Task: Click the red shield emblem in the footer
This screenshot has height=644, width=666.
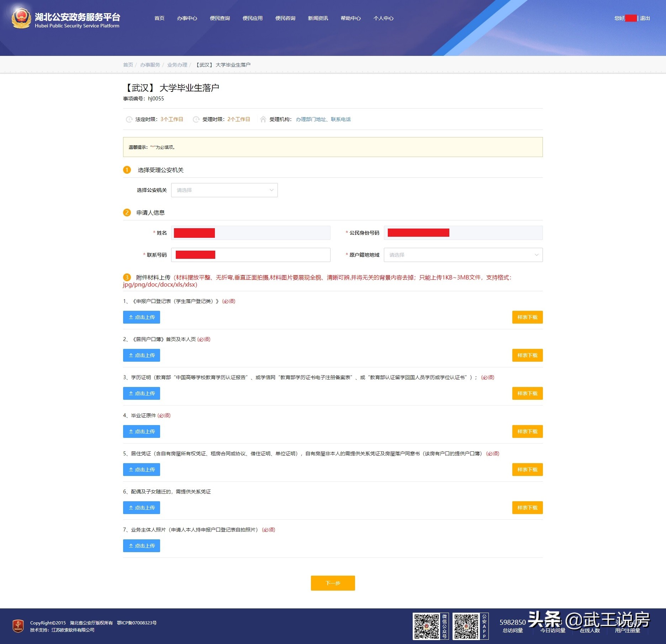Action: [x=18, y=626]
